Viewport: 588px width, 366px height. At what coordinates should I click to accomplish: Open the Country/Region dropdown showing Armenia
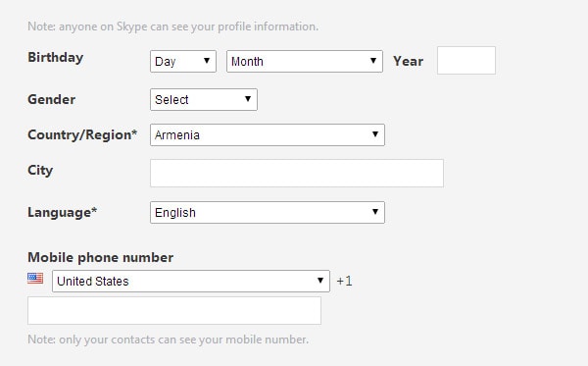pyautogui.click(x=268, y=134)
